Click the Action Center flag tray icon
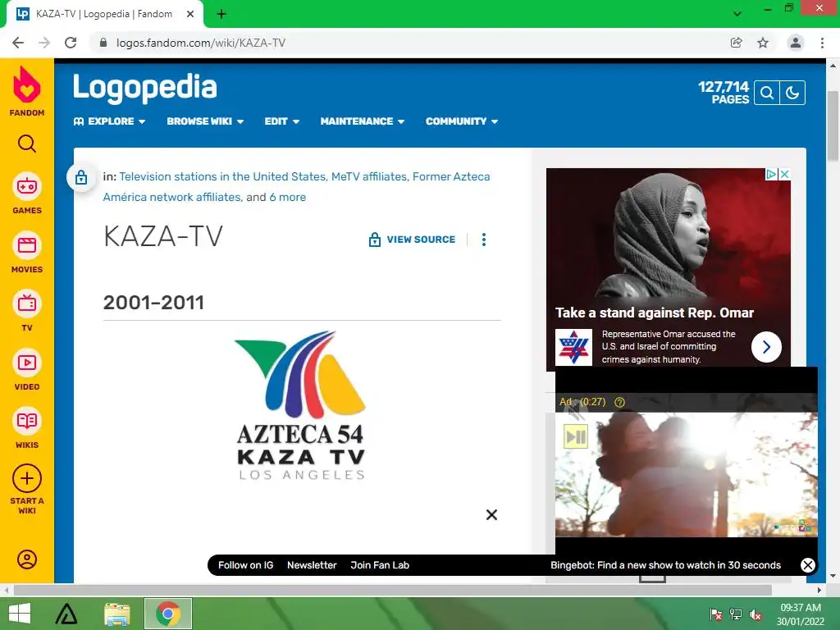Image resolution: width=840 pixels, height=630 pixels. [715, 614]
